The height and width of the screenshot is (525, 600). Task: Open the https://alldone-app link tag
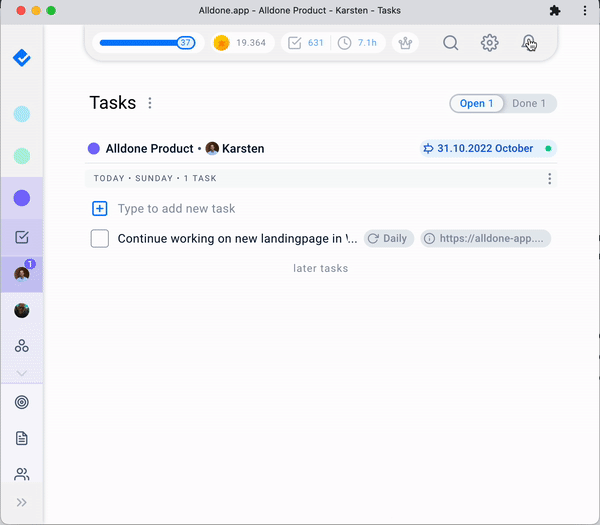486,238
